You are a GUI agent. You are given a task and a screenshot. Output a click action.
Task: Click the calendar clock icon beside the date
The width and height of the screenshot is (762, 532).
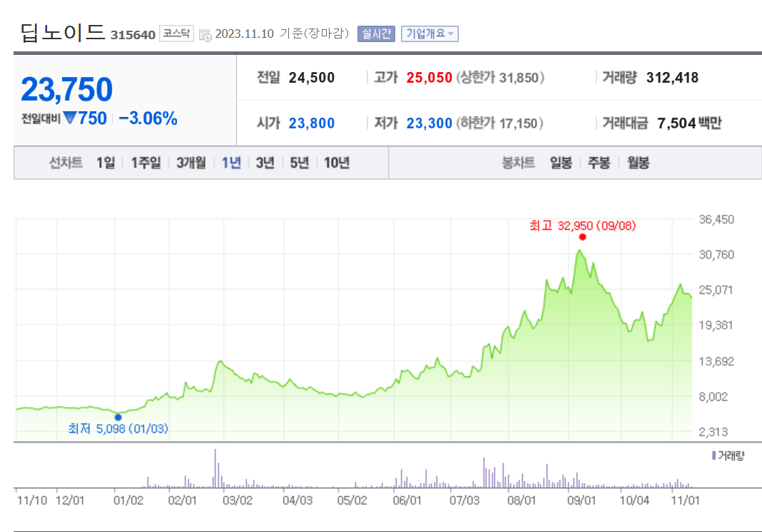[x=205, y=35]
